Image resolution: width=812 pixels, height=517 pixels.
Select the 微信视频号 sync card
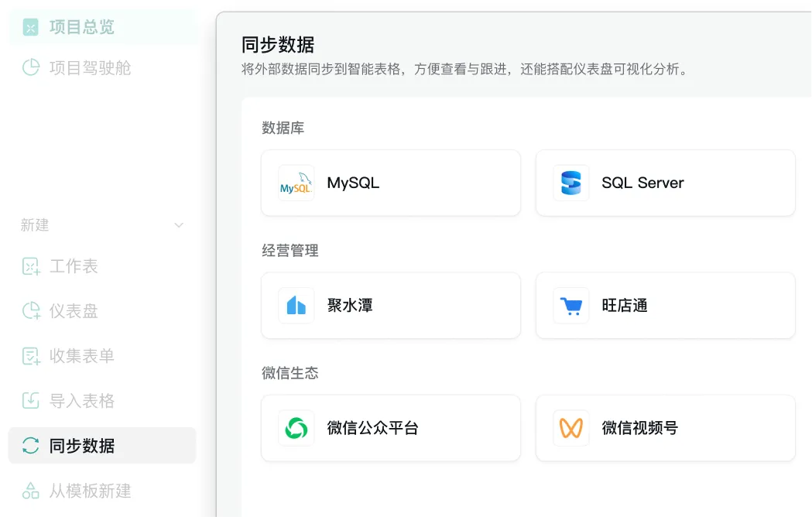[665, 428]
